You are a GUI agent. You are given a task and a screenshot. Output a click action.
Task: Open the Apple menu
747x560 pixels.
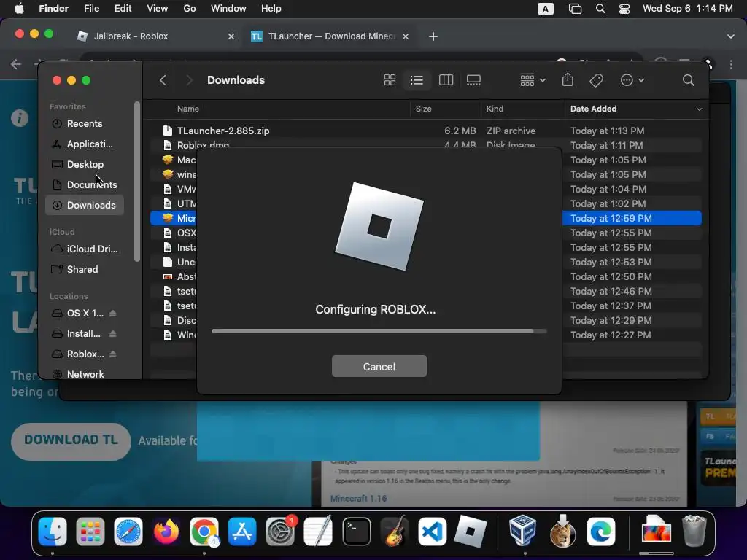(19, 9)
